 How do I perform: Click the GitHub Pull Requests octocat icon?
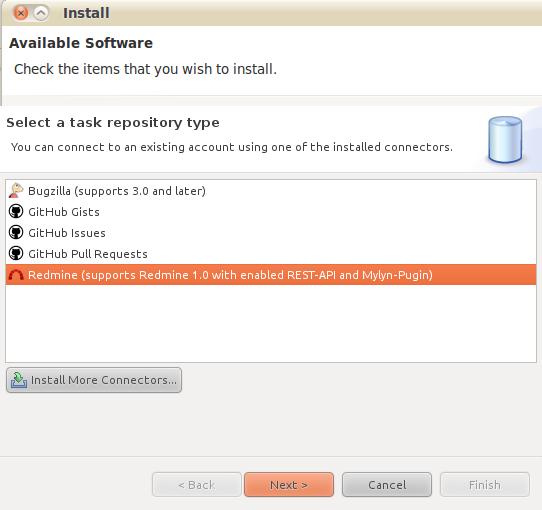pos(16,254)
